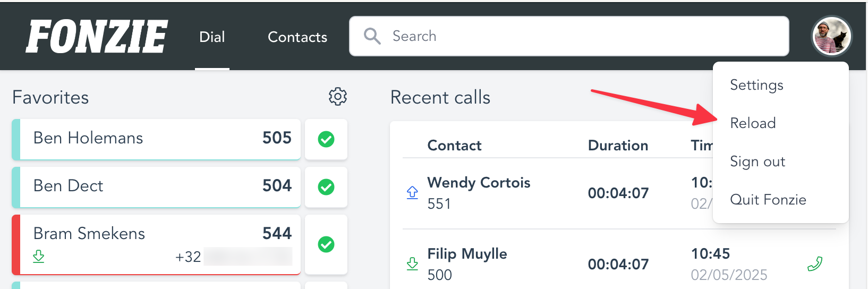This screenshot has height=289, width=868.
Task: Choose Reload in the profile menu
Action: click(753, 123)
